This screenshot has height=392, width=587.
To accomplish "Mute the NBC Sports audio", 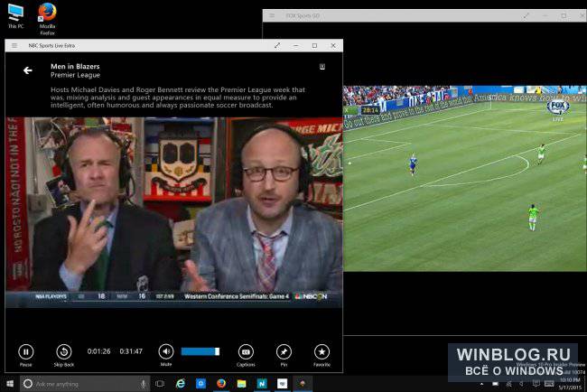I will point(166,351).
